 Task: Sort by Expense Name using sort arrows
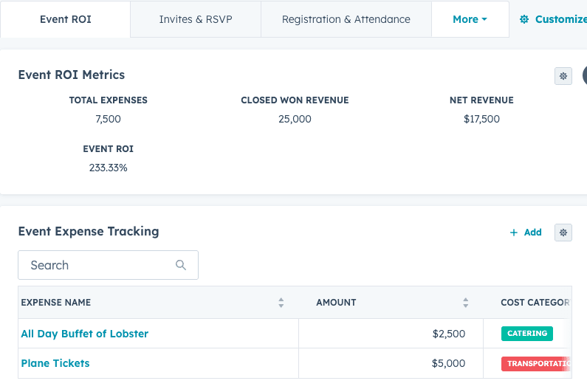281,303
